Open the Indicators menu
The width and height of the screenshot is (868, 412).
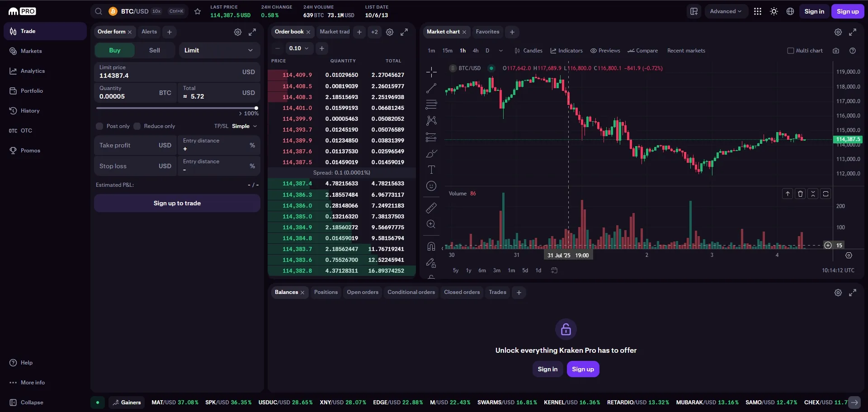click(x=566, y=51)
